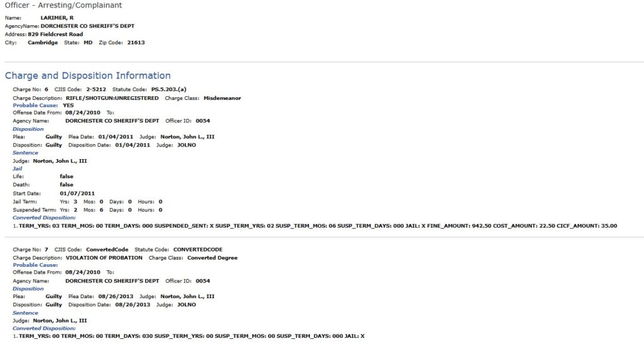Click the city value 'Cambridge'
The image size is (644, 344).
(43, 43)
